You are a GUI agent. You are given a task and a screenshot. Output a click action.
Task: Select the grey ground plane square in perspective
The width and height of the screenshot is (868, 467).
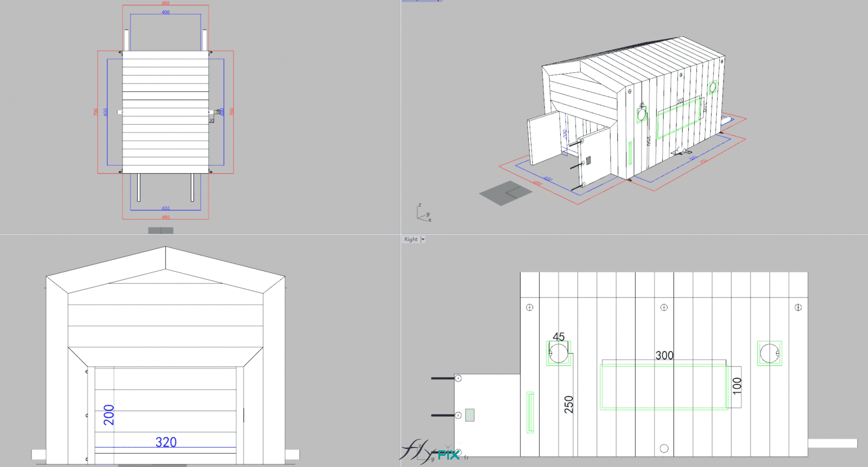pos(505,193)
